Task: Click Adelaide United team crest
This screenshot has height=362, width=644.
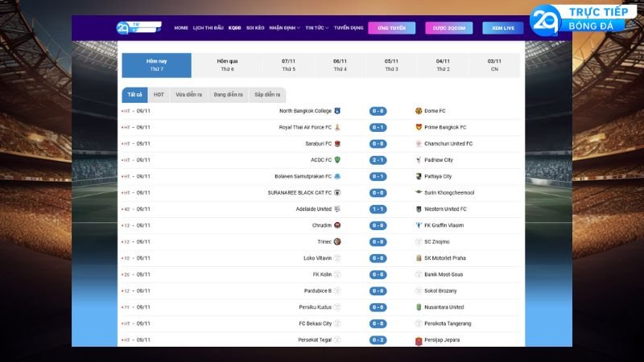Action: coord(337,209)
